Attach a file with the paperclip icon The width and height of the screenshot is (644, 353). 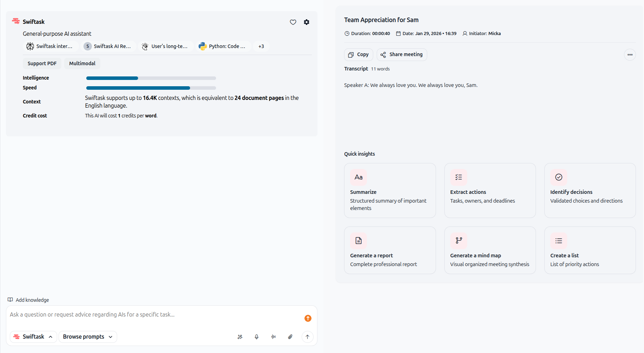(x=290, y=337)
